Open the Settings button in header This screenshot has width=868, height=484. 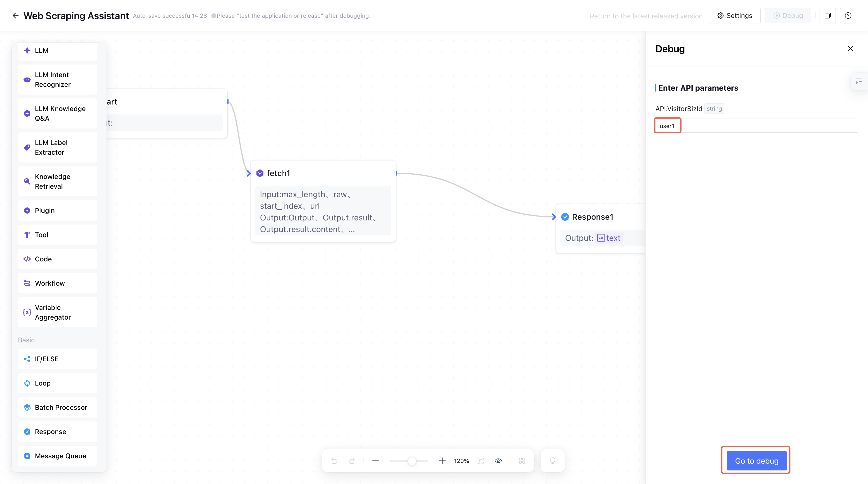pos(735,16)
